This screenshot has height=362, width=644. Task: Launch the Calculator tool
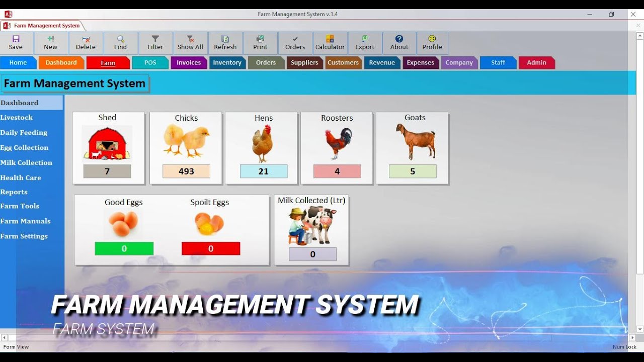(330, 43)
